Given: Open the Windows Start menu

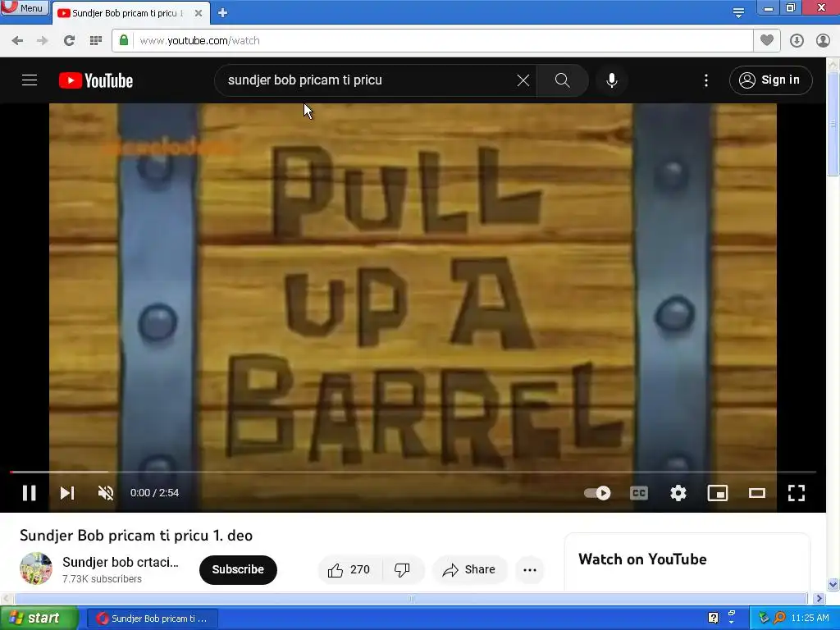Looking at the screenshot, I should tap(39, 619).
